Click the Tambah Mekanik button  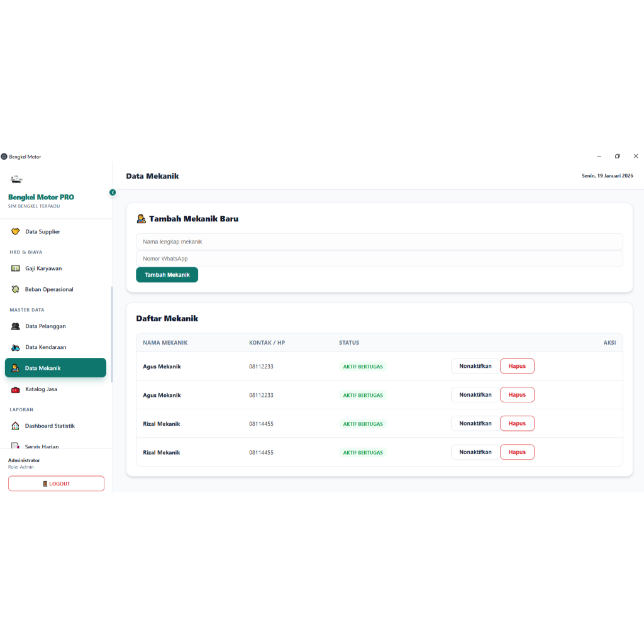pyautogui.click(x=167, y=275)
